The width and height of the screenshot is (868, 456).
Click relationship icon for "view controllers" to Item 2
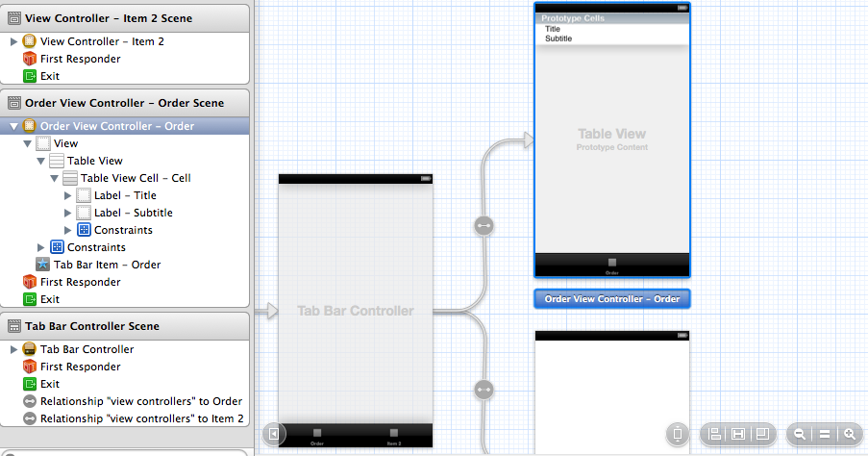pos(30,418)
